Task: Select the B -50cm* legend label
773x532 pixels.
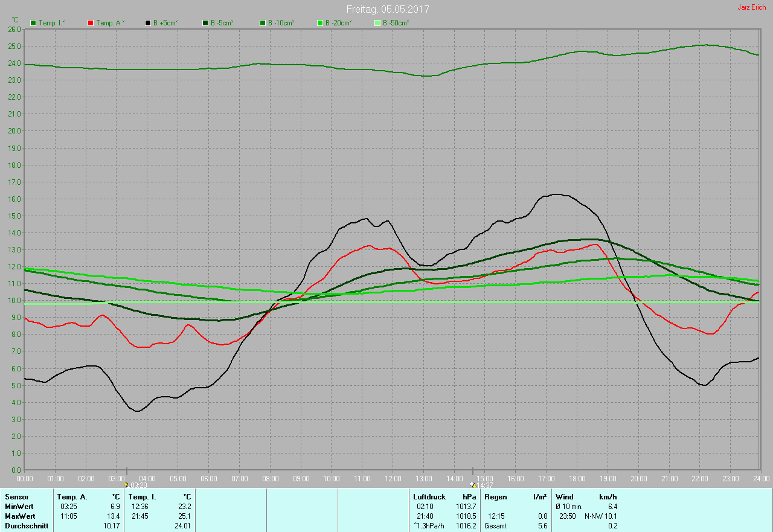Action: coord(396,23)
